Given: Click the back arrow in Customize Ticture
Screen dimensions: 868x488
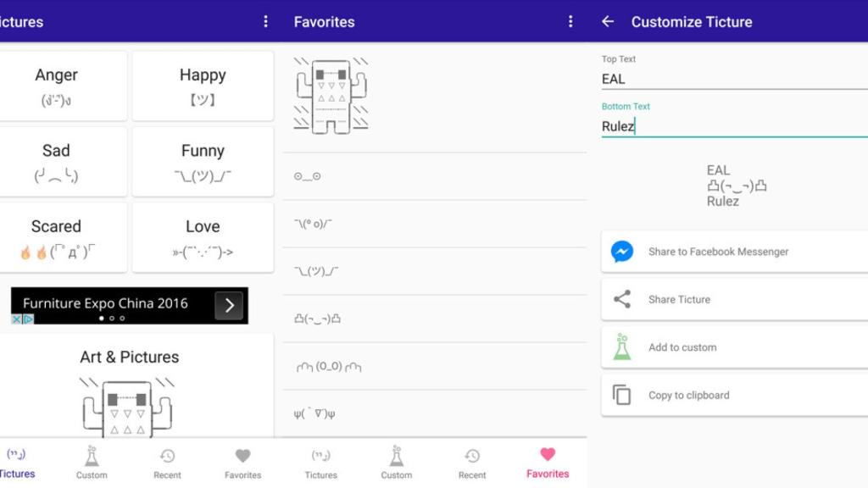Looking at the screenshot, I should [x=608, y=22].
